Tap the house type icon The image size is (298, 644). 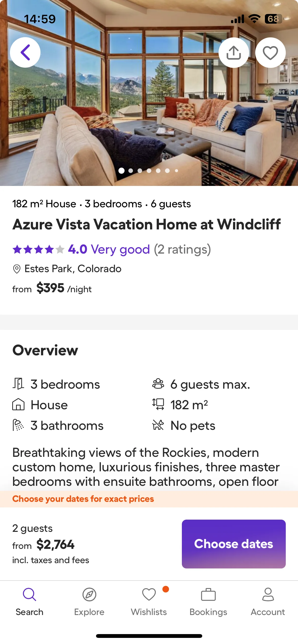(18, 404)
